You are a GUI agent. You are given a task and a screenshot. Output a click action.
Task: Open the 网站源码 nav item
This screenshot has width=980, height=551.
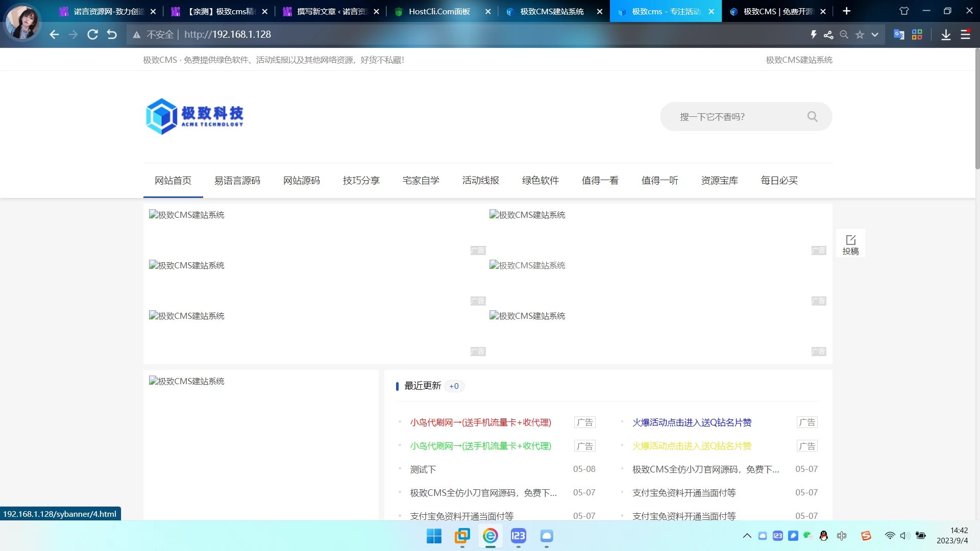(x=302, y=180)
